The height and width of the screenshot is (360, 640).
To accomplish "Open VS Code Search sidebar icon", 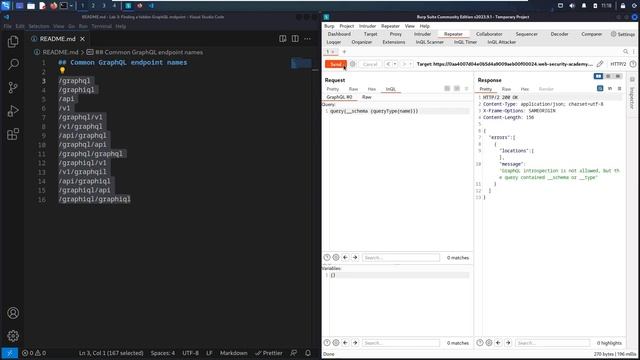I will 13,64.
